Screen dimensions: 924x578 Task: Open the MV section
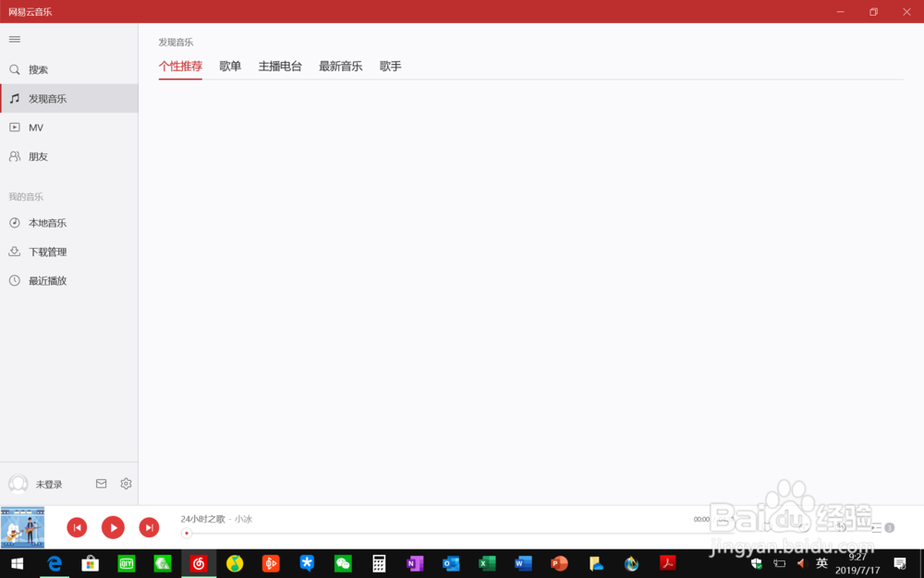[x=69, y=128]
